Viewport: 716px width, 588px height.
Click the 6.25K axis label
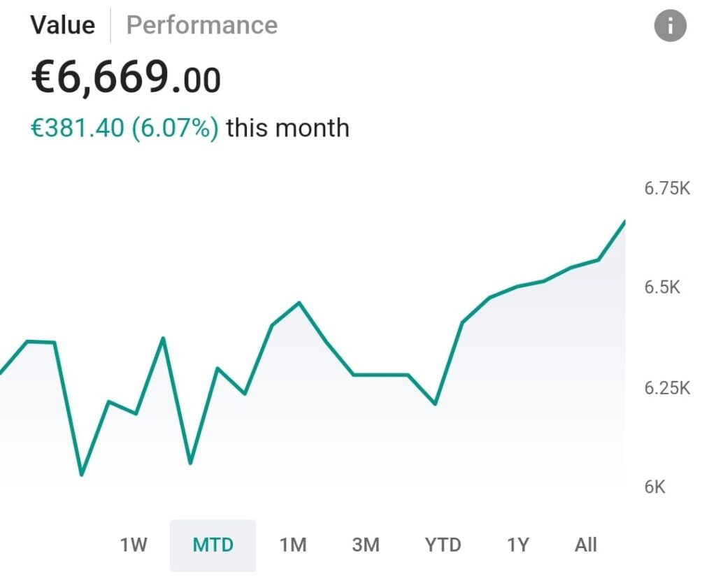[x=666, y=388]
